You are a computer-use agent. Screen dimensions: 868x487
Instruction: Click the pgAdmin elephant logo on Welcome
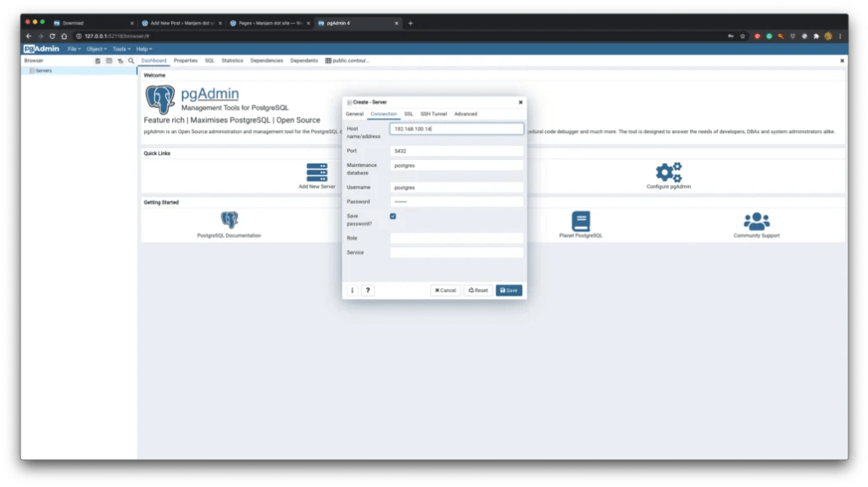point(160,100)
